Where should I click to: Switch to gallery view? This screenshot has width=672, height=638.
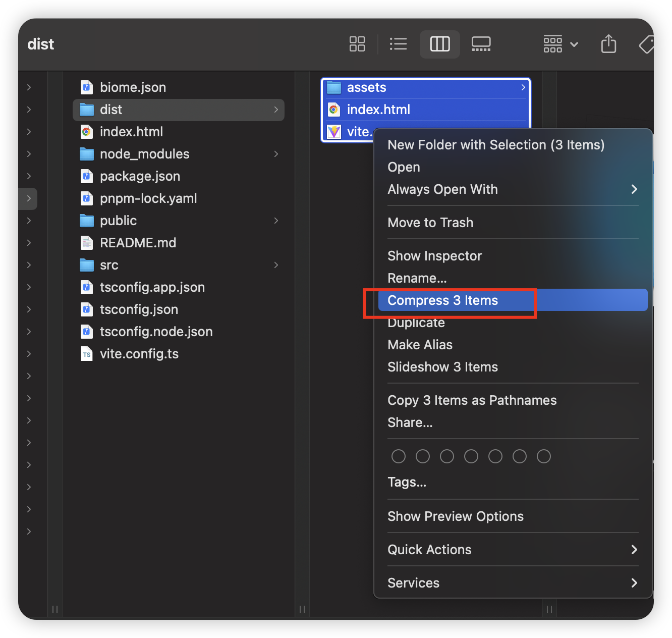(481, 44)
